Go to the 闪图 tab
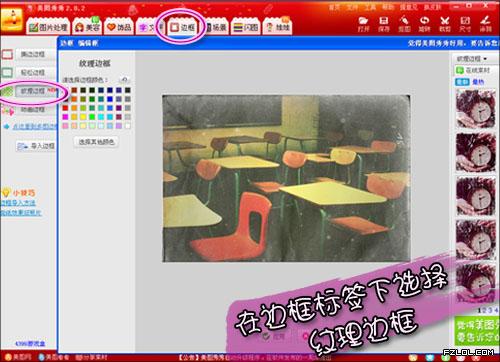 click(246, 27)
